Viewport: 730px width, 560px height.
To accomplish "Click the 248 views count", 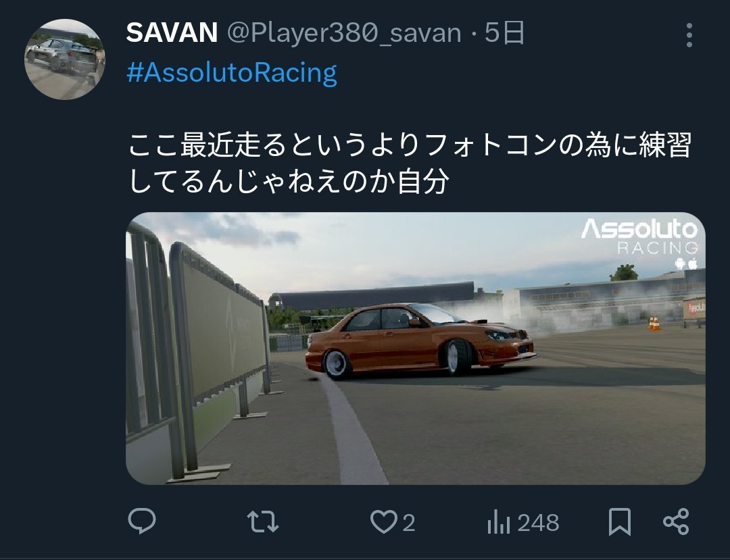I will coord(538,523).
